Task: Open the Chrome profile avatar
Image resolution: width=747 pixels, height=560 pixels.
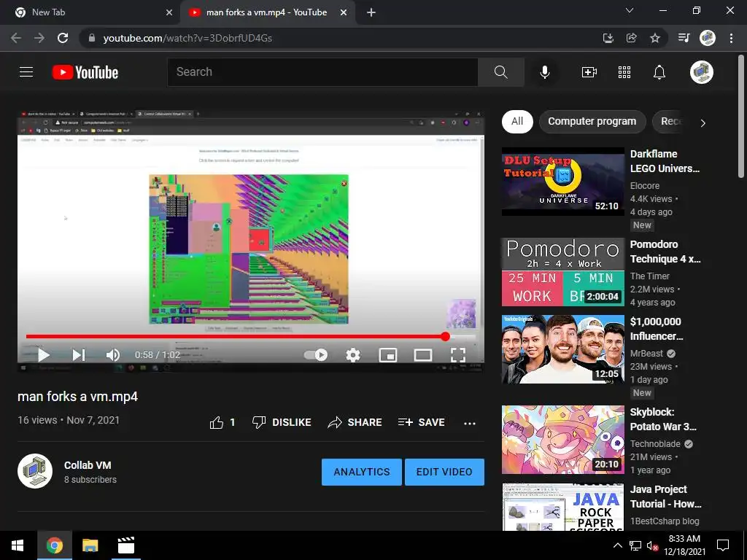Action: (708, 38)
